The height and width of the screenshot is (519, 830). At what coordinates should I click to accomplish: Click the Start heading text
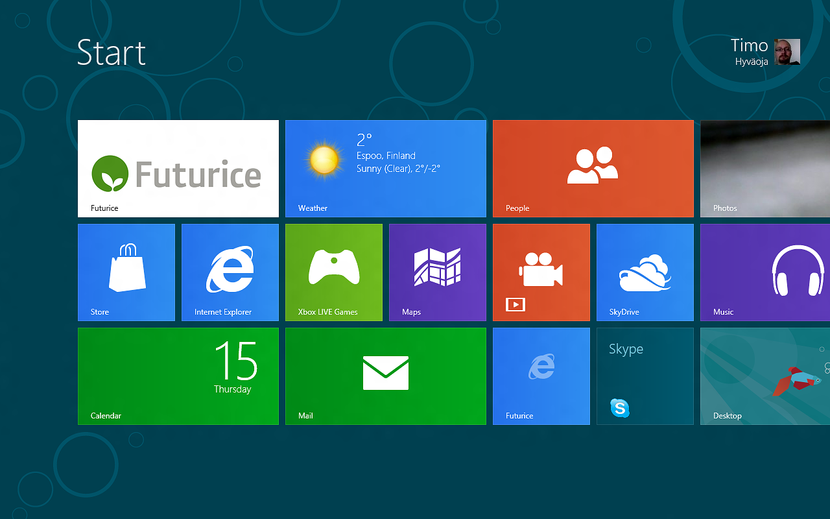[111, 53]
